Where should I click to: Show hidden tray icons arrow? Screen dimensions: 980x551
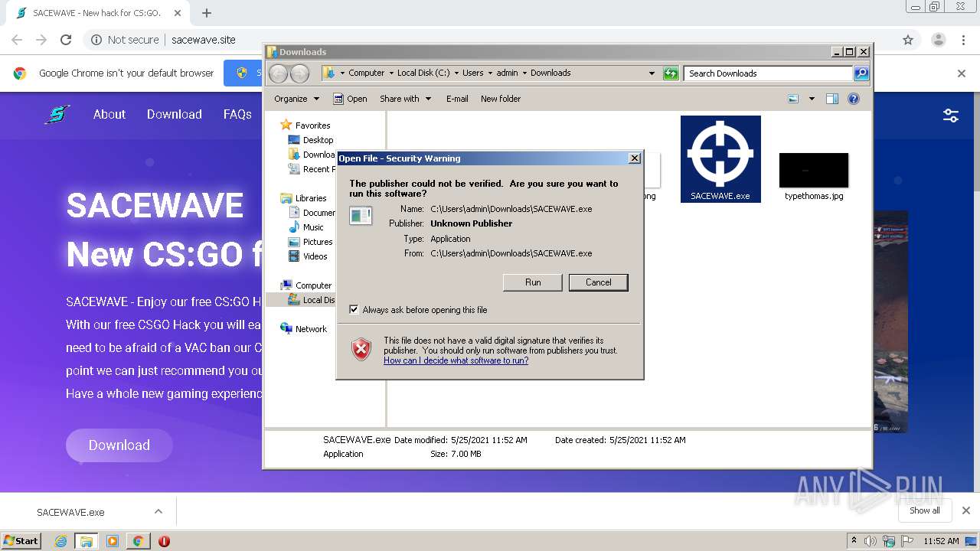tap(854, 541)
